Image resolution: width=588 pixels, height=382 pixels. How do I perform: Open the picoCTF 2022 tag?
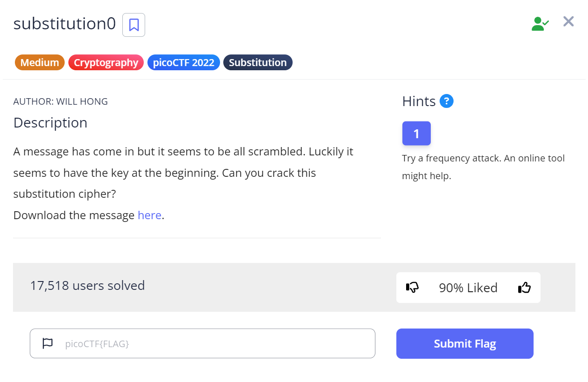[184, 63]
